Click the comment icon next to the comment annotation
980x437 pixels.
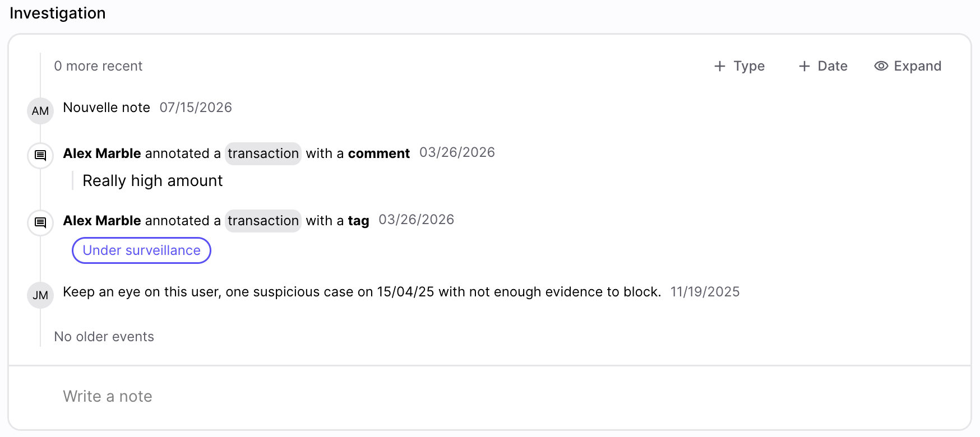(x=40, y=155)
